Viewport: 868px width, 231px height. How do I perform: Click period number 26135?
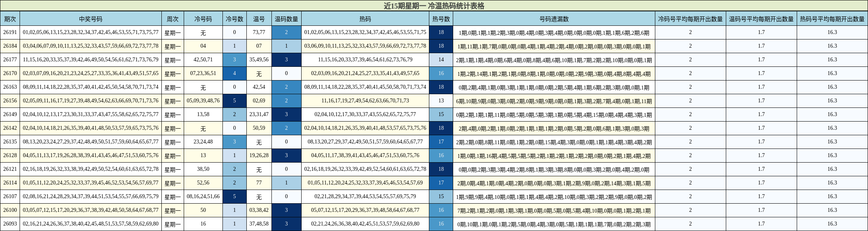click(10, 142)
